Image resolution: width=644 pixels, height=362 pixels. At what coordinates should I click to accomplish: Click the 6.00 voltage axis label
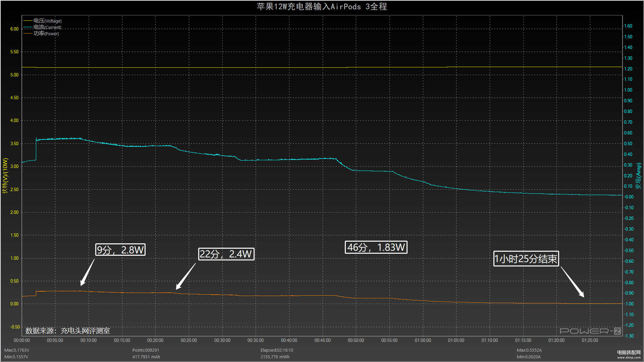[x=14, y=29]
